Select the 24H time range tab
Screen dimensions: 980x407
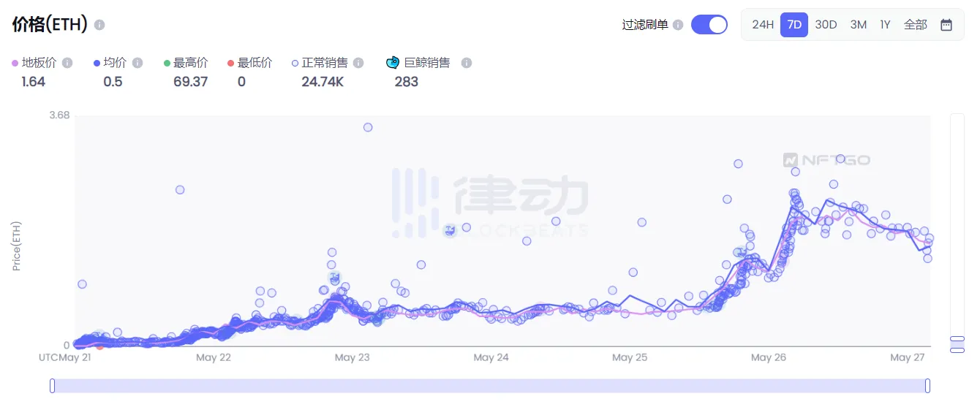pos(762,25)
